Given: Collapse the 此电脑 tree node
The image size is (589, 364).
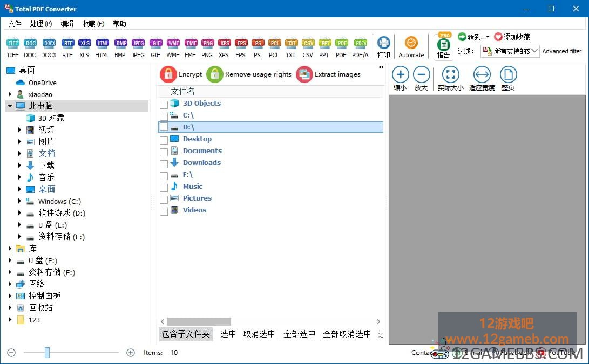Looking at the screenshot, I should (10, 106).
